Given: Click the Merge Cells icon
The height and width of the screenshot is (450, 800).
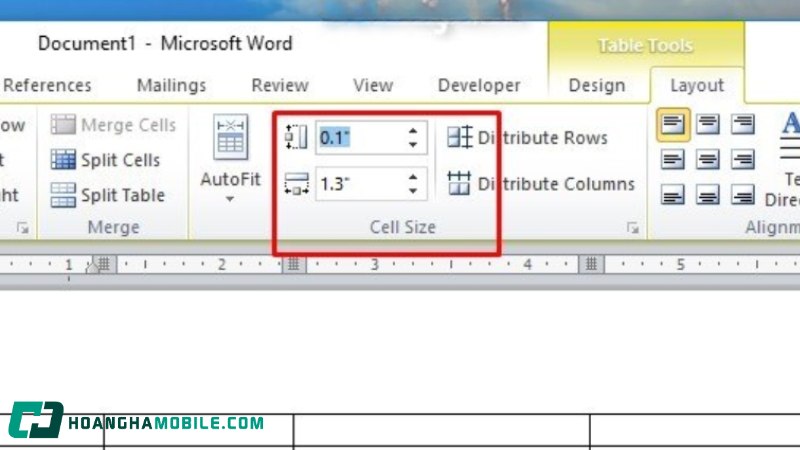Looking at the screenshot, I should 63,125.
